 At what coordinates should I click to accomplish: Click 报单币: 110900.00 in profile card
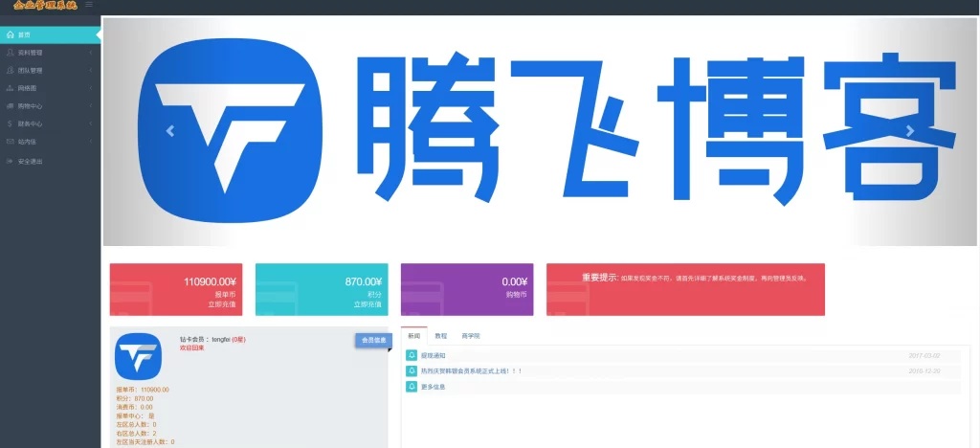pyautogui.click(x=143, y=390)
